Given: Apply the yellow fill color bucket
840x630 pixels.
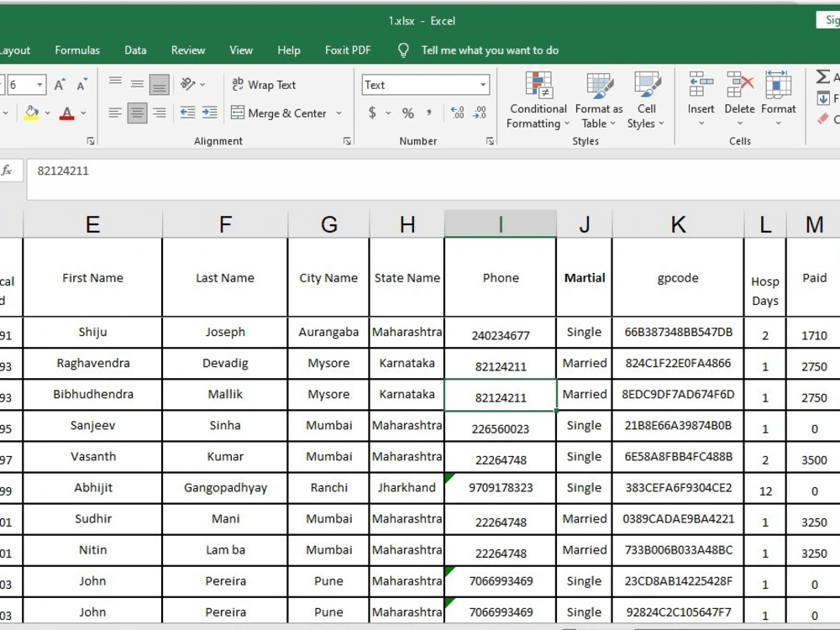Looking at the screenshot, I should click(31, 113).
